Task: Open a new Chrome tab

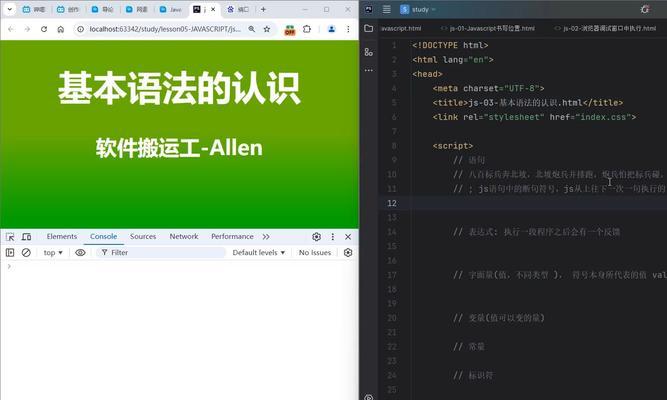Action: [x=263, y=9]
